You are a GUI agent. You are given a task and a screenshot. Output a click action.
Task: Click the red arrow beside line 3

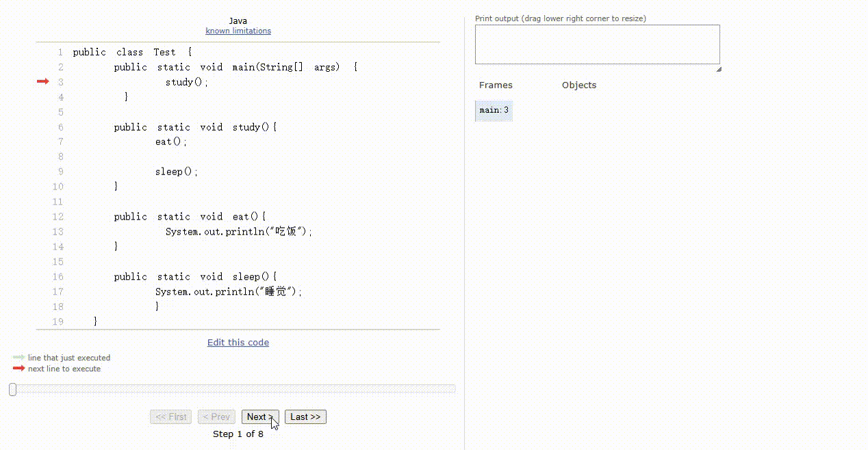click(x=42, y=81)
